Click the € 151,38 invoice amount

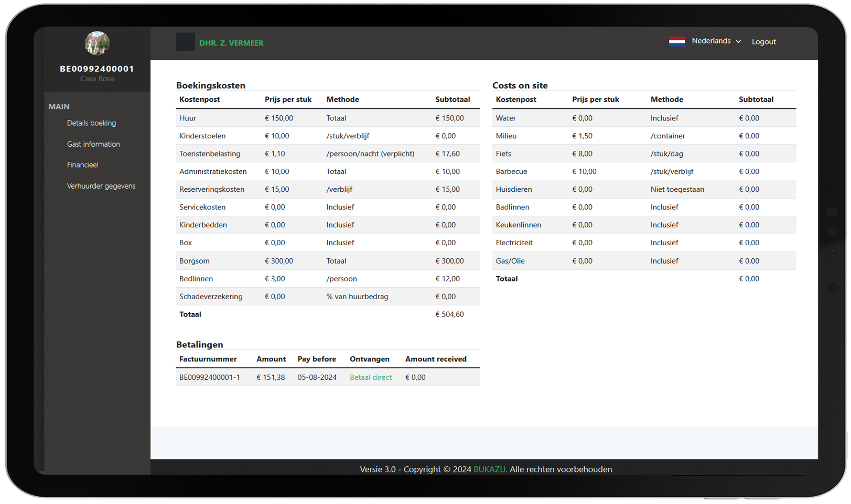pos(271,377)
